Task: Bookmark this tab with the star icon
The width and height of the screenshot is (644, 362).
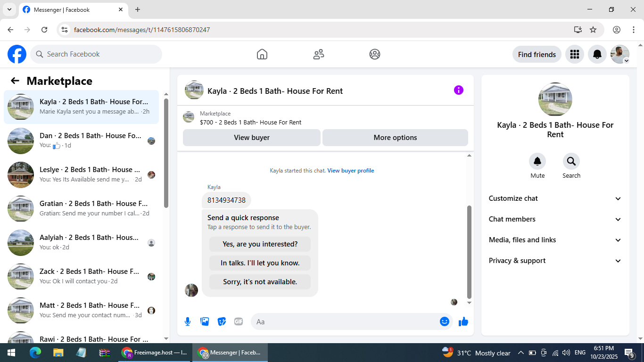Action: tap(593, 30)
